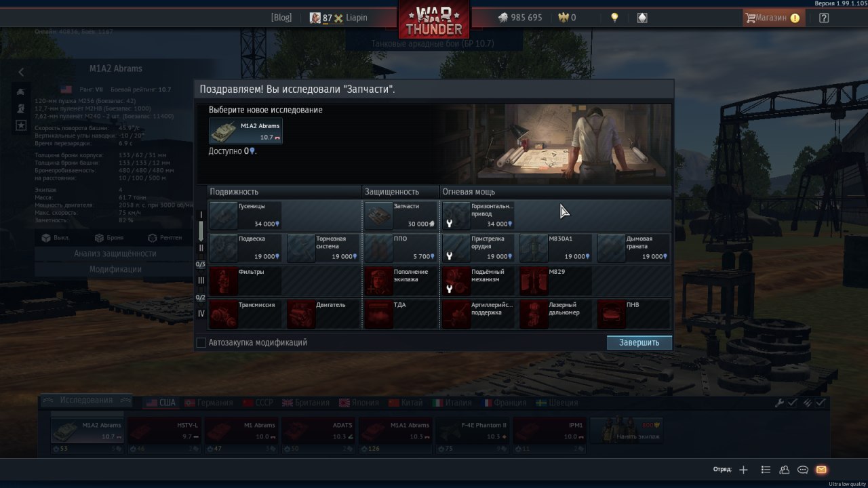Click the locked Подъёмный механизм modification
This screenshot has width=868, height=488.
pyautogui.click(x=478, y=281)
